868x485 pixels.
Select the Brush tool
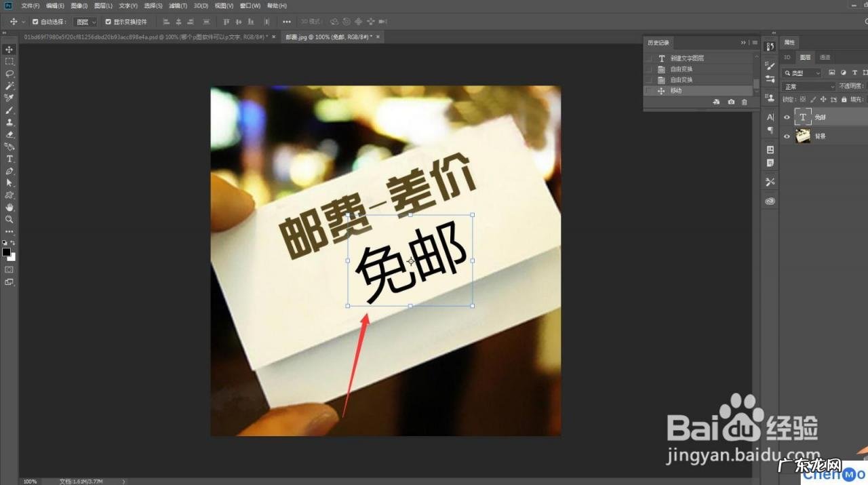(9, 110)
